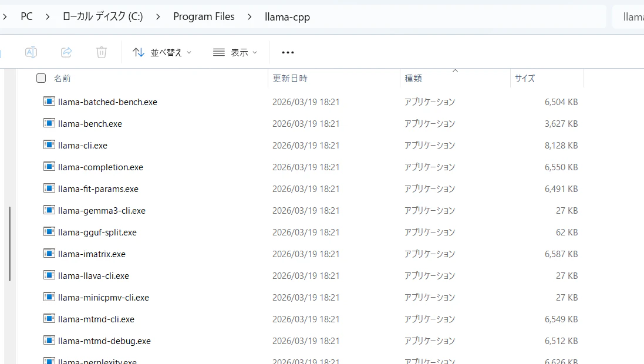The width and height of the screenshot is (644, 364).
Task: Go to PC in the address bar
Action: tap(26, 16)
